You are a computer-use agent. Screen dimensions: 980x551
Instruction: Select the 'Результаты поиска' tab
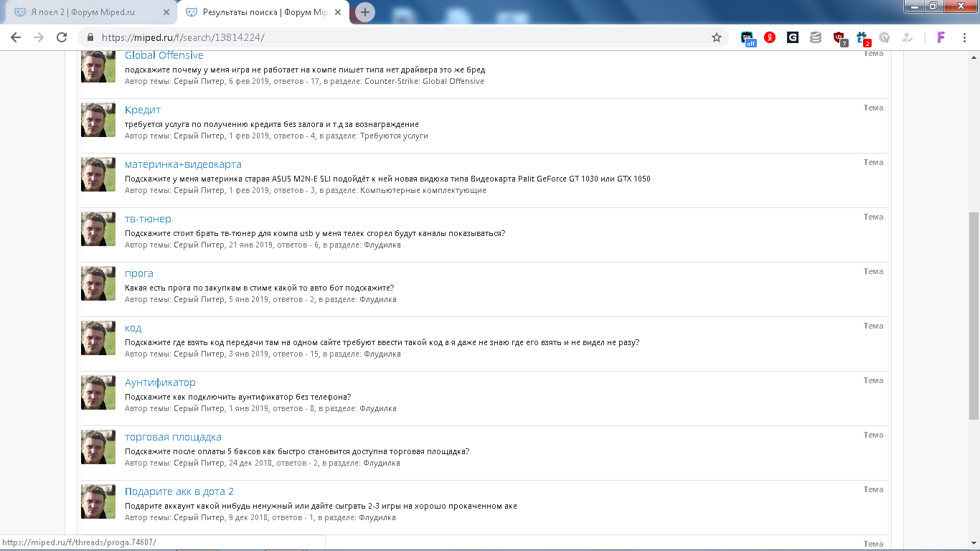tap(263, 12)
